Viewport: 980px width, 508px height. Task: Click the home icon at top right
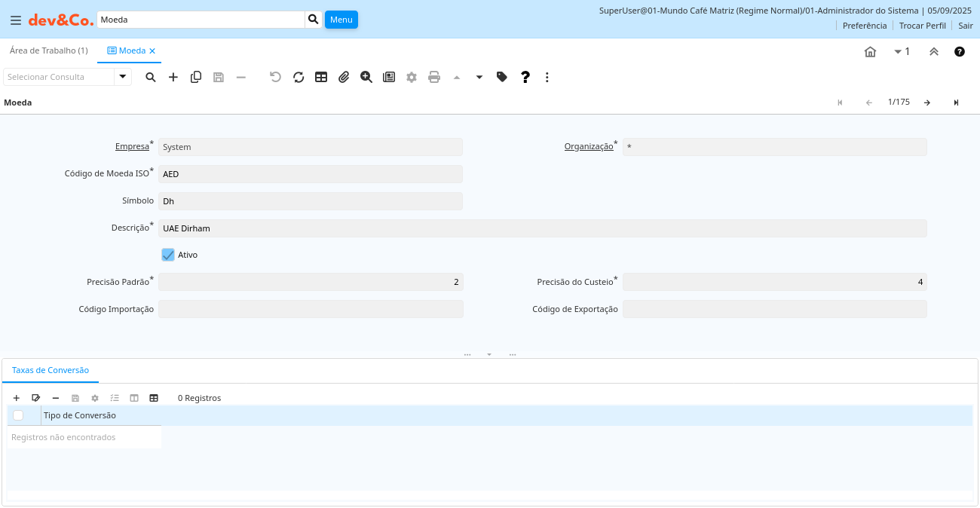[x=870, y=51]
